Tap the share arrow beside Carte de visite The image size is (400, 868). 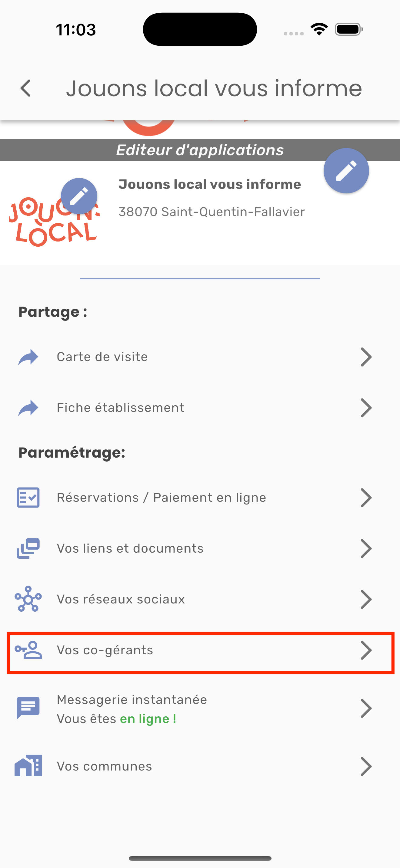point(28,357)
